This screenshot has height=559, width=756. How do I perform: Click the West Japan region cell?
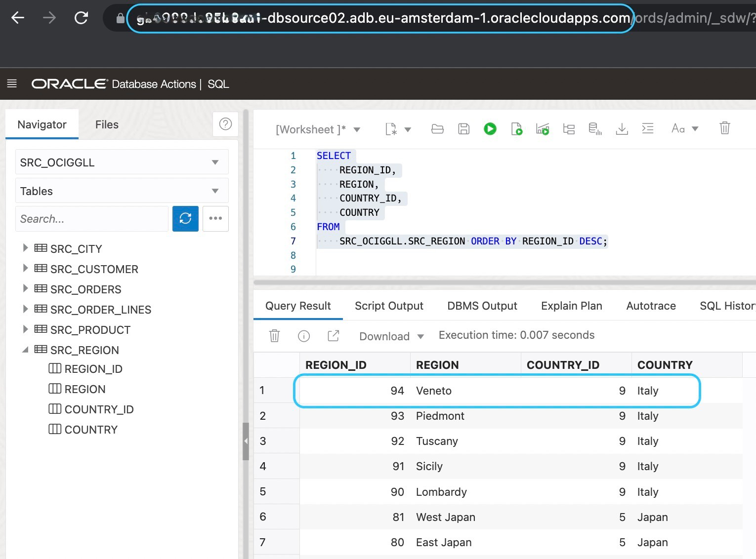coord(465,517)
